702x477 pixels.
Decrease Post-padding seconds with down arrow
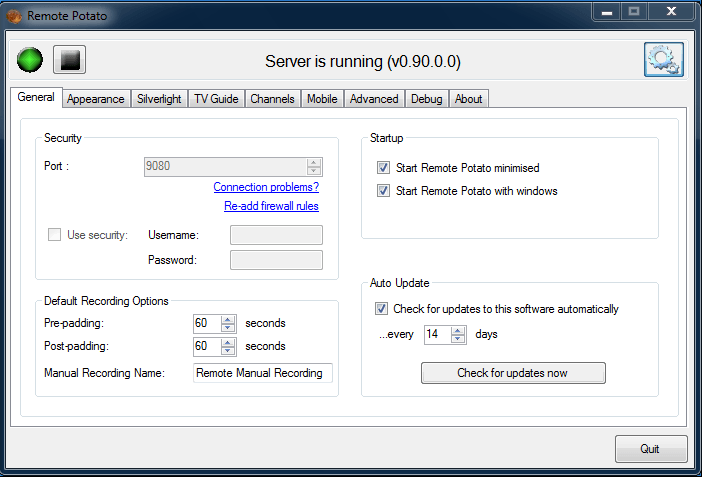[228, 351]
